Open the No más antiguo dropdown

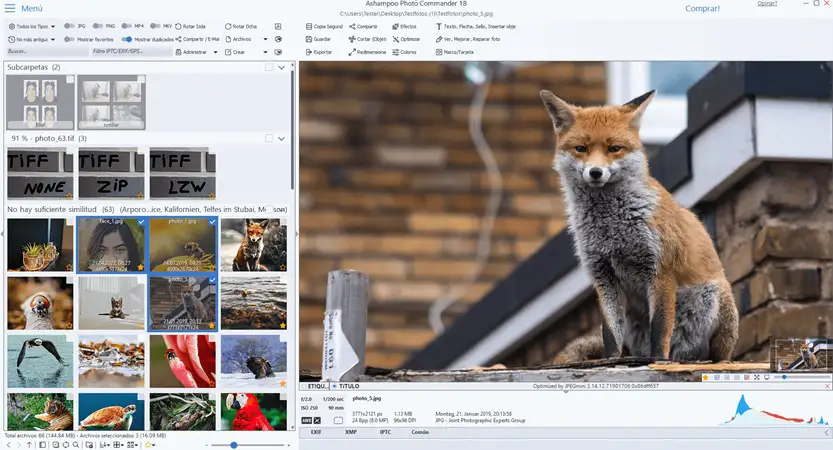pyautogui.click(x=32, y=39)
